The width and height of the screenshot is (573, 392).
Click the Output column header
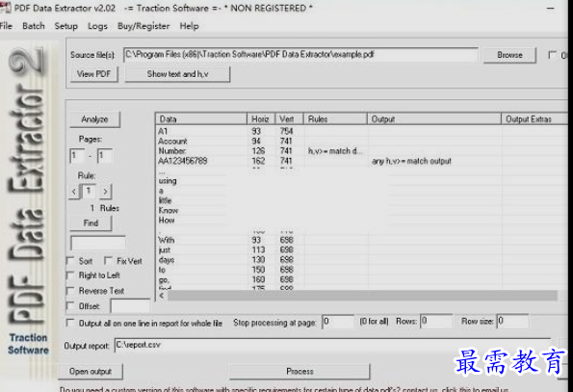point(433,119)
